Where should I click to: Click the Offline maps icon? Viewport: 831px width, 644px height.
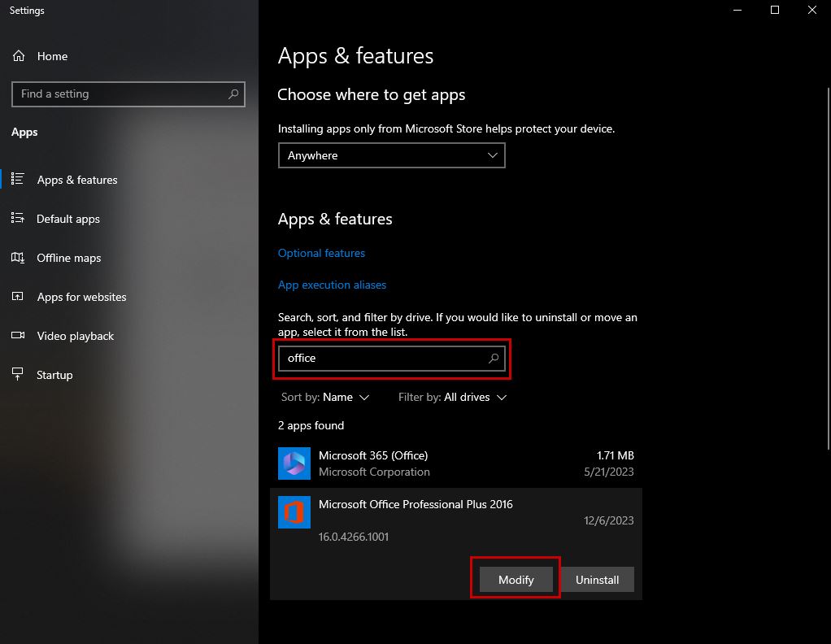pyautogui.click(x=18, y=258)
